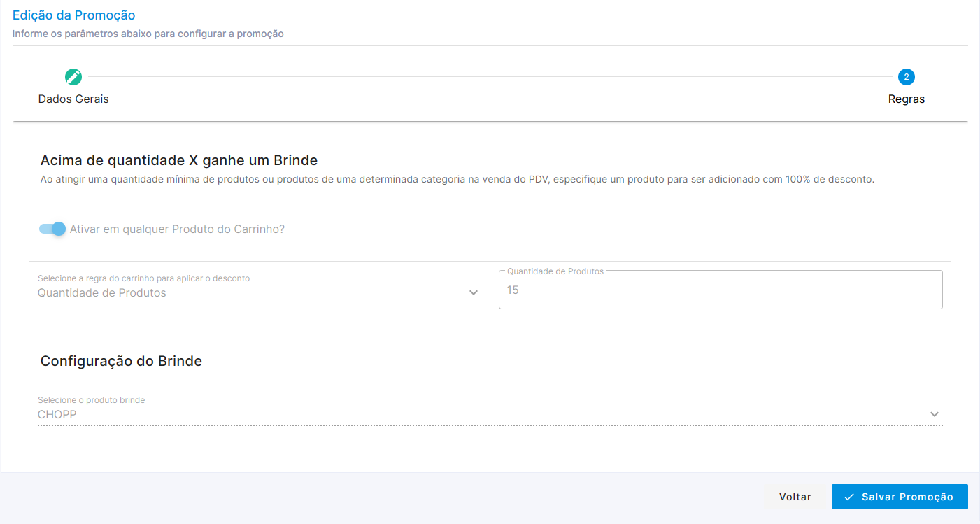This screenshot has width=980, height=524.
Task: Go to the 'Dados Gerais' step label
Action: (x=73, y=99)
